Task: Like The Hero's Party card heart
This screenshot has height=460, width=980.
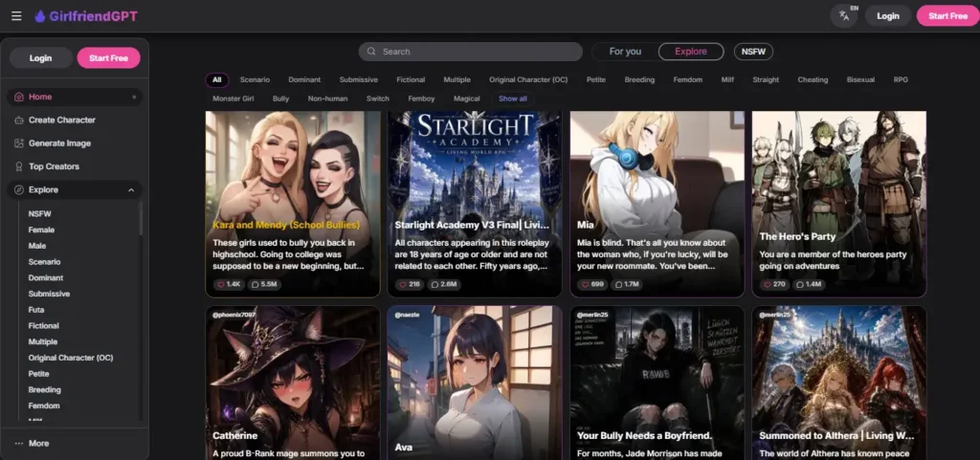Action: (x=768, y=284)
